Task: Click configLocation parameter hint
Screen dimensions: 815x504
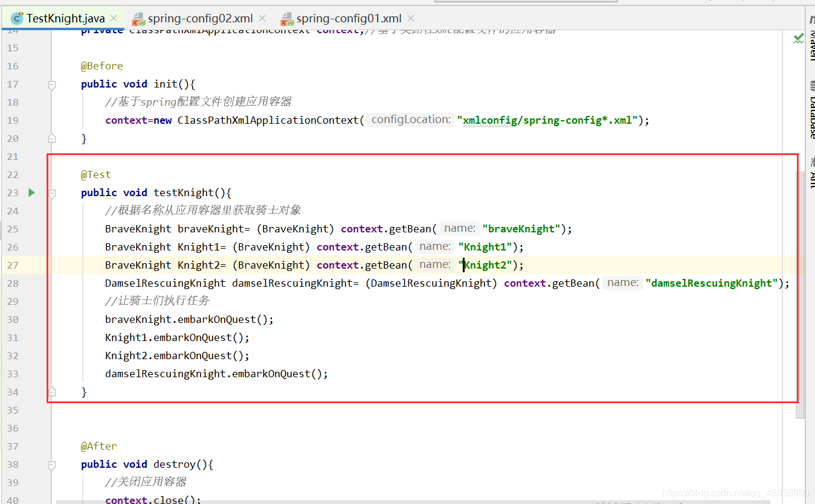Action: [410, 120]
